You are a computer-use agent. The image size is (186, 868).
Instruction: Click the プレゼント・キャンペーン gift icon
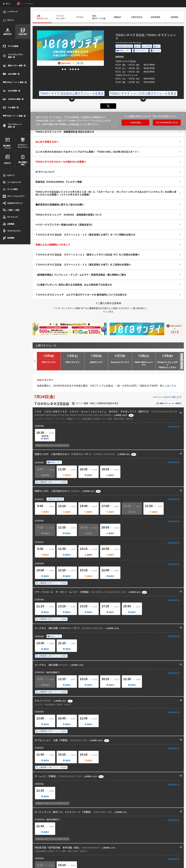[x=23, y=139]
